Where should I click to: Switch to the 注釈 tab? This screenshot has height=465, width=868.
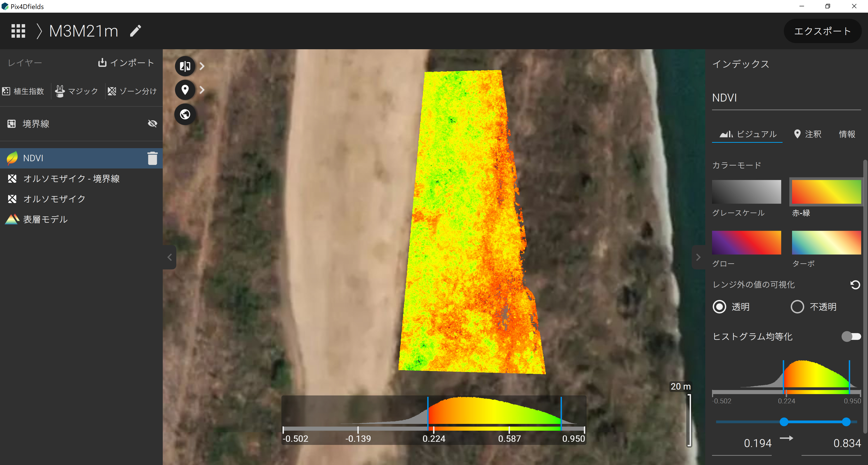[x=808, y=134]
